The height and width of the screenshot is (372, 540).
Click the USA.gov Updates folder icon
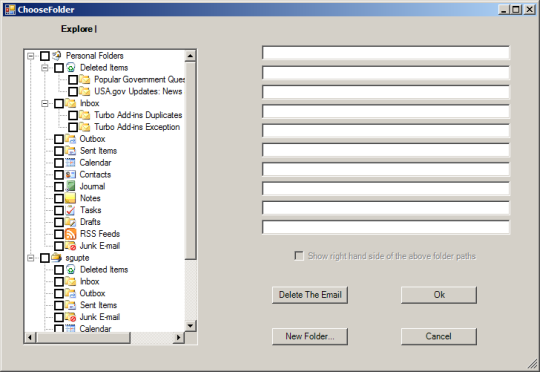[x=85, y=91]
